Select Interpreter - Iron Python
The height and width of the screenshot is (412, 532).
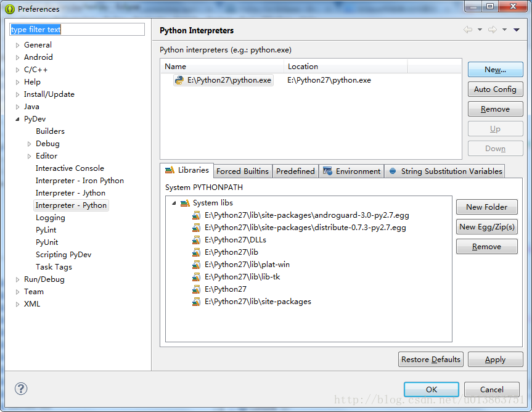pyautogui.click(x=80, y=181)
